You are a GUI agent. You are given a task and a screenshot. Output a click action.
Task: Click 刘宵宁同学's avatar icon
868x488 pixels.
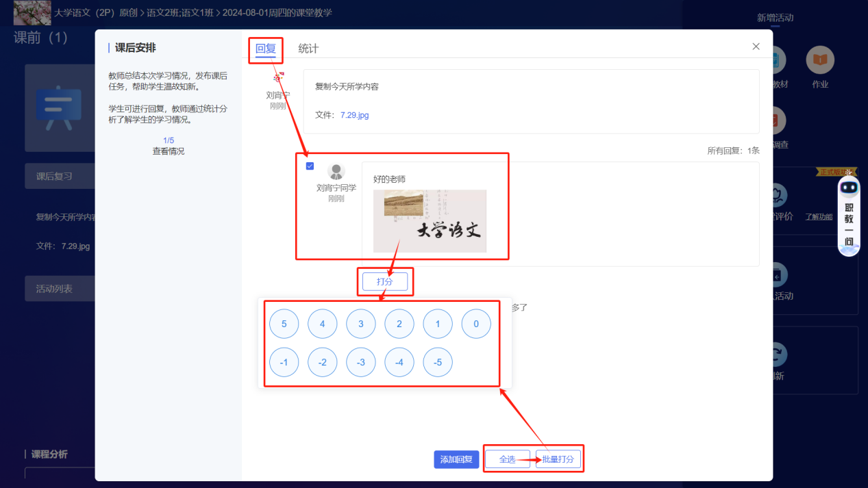336,171
